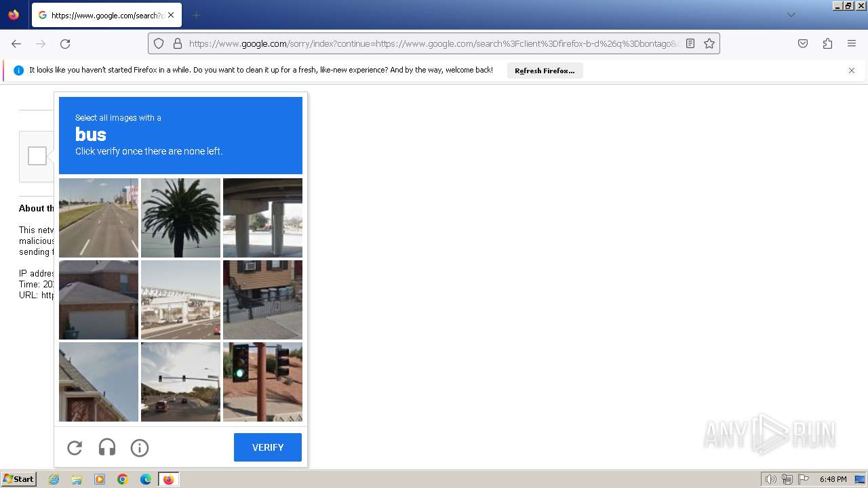Image resolution: width=868 pixels, height=488 pixels.
Task: Select the green traffic light tile
Action: tap(262, 382)
